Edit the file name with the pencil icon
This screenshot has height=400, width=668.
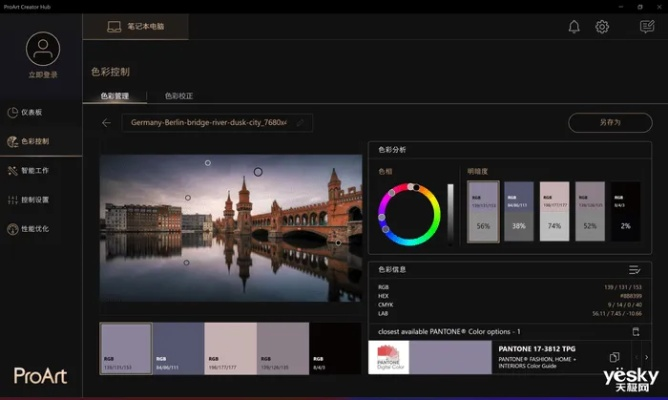[x=300, y=123]
